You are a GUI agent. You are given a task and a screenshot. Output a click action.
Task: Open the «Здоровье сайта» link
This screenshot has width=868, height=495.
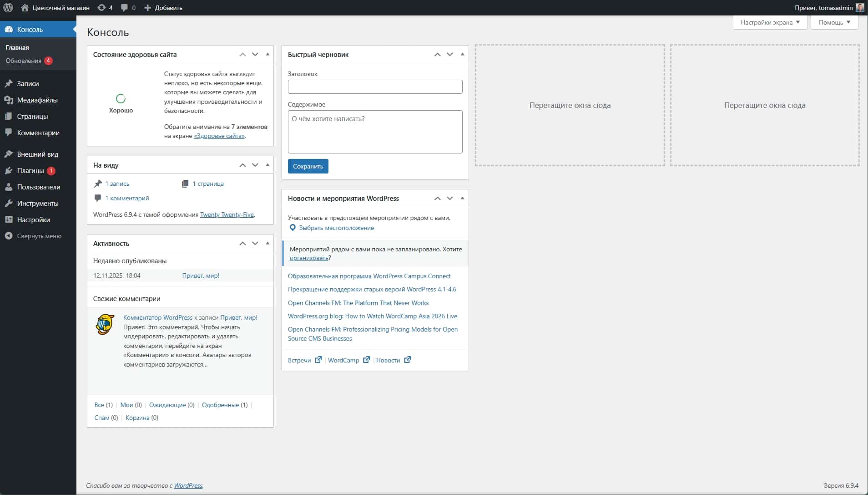(x=219, y=136)
